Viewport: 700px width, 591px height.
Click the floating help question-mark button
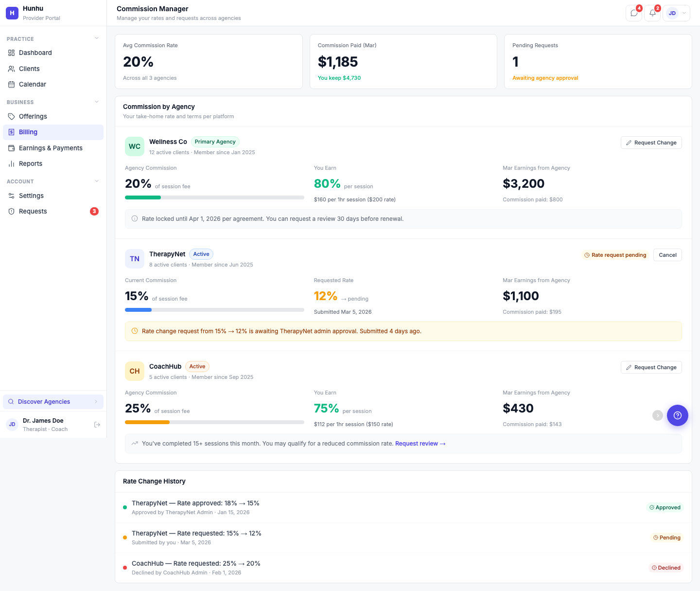point(678,415)
